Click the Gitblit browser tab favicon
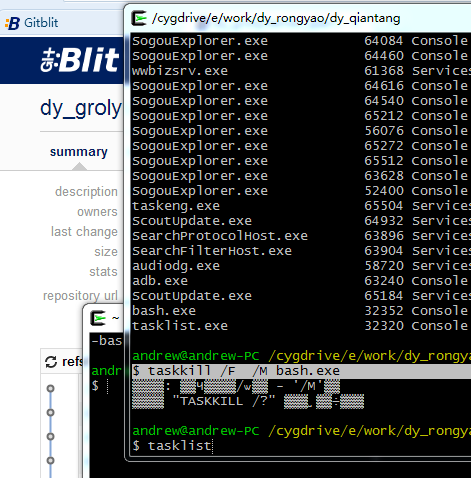Image resolution: width=471 pixels, height=478 pixels. tap(13, 23)
